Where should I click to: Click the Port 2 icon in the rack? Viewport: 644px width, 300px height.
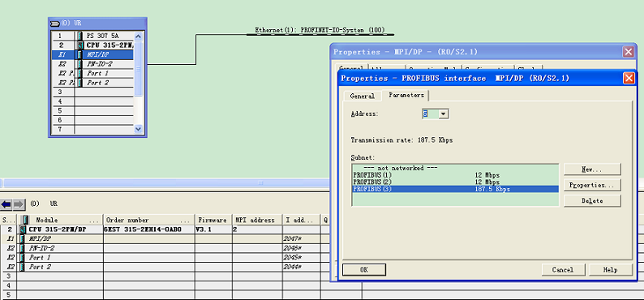(79, 83)
